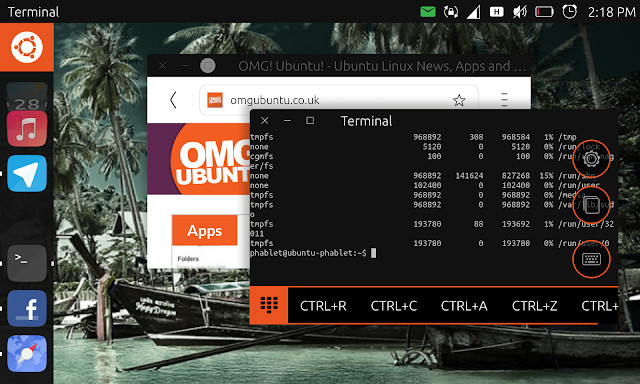Open the Terminal app icon in the launcher
The height and width of the screenshot is (384, 640).
(x=27, y=263)
